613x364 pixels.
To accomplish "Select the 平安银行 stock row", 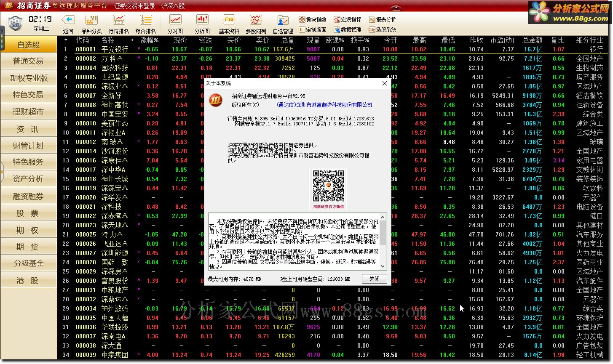I will point(335,49).
